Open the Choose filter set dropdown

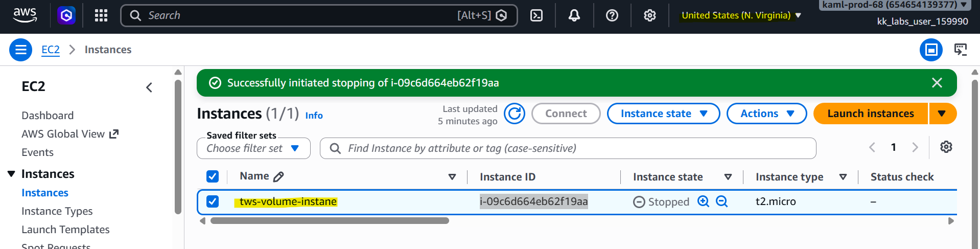click(253, 148)
